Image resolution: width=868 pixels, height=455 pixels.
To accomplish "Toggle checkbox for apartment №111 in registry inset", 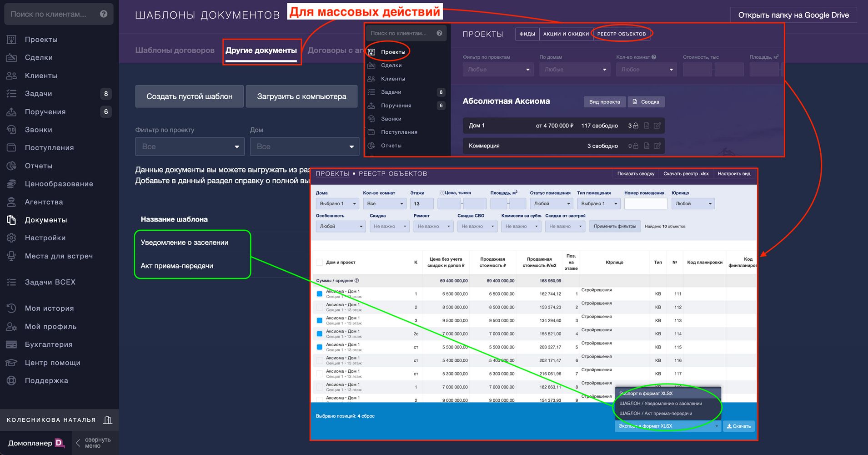I will pyautogui.click(x=320, y=294).
